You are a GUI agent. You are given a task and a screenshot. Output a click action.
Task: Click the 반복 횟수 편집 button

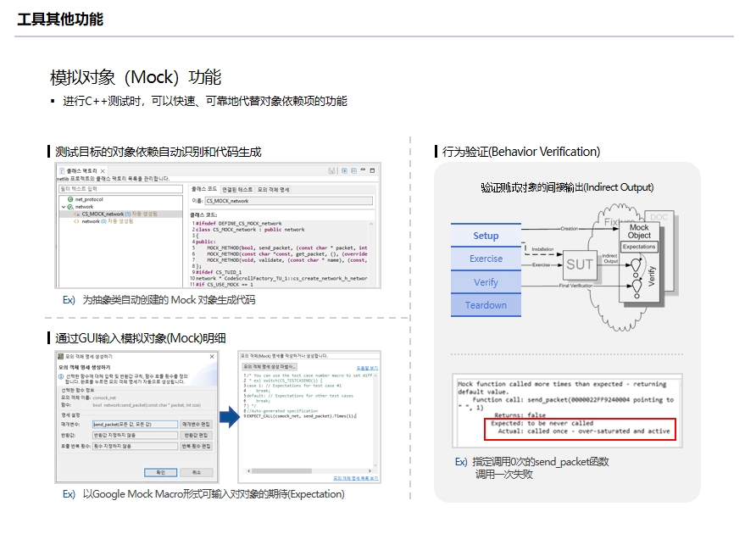coord(196,447)
